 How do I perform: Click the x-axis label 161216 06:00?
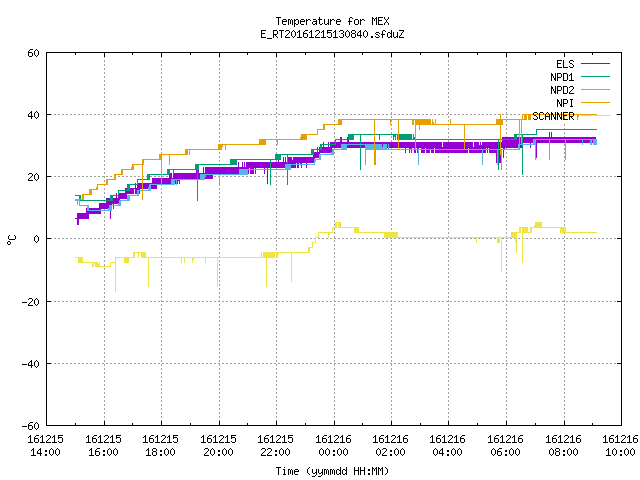pyautogui.click(x=506, y=446)
